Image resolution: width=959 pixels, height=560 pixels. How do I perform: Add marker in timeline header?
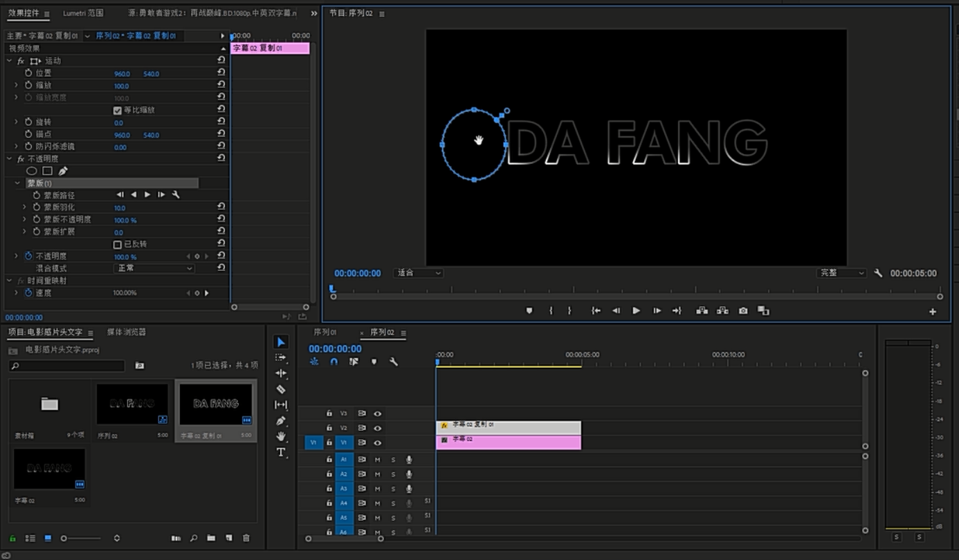coord(374,362)
